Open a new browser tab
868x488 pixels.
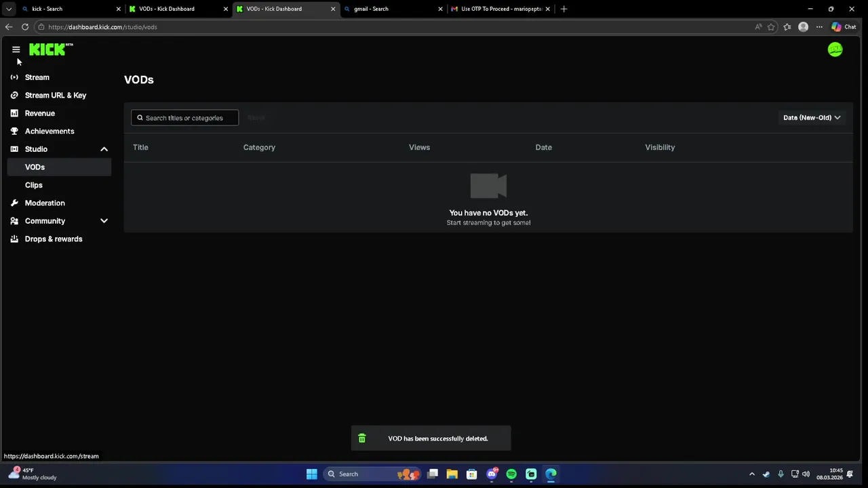[x=564, y=9]
